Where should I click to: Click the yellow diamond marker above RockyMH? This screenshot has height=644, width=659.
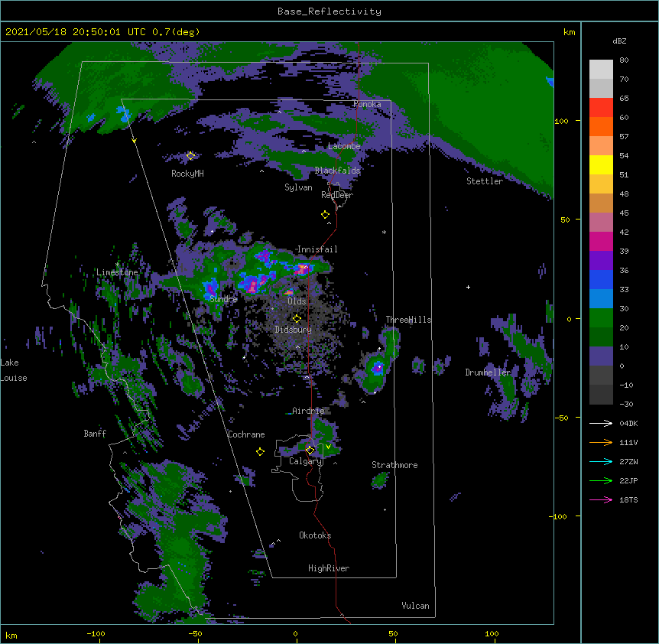190,156
